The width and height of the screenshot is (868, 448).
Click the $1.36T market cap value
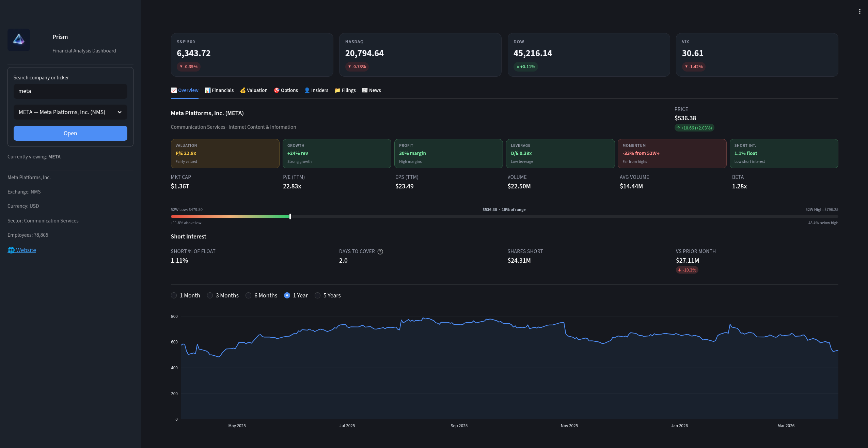(x=180, y=186)
